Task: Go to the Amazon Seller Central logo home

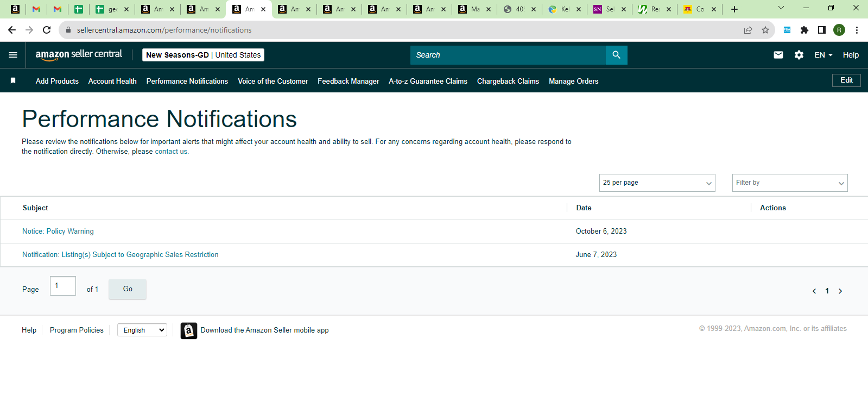Action: tap(79, 54)
